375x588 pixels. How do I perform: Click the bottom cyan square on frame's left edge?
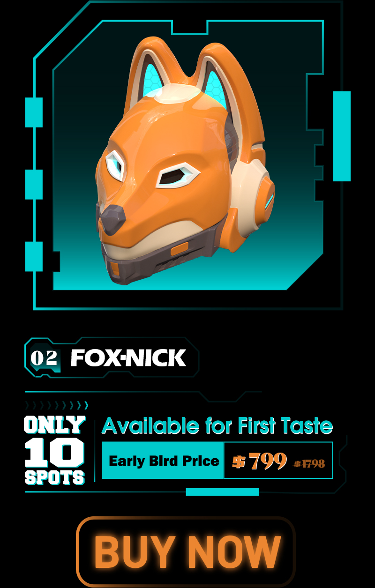coord(34,256)
